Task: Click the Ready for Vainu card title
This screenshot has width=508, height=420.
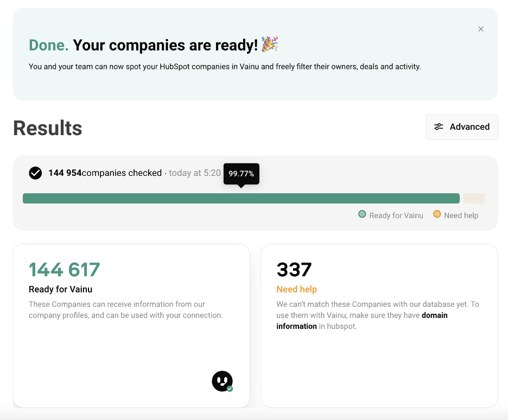Action: tap(64, 289)
